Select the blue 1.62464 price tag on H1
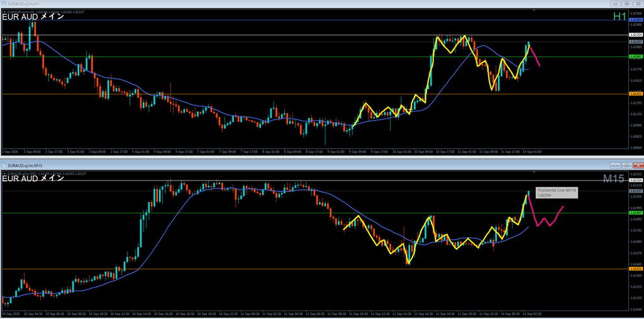This screenshot has width=644, height=319. 636,20
